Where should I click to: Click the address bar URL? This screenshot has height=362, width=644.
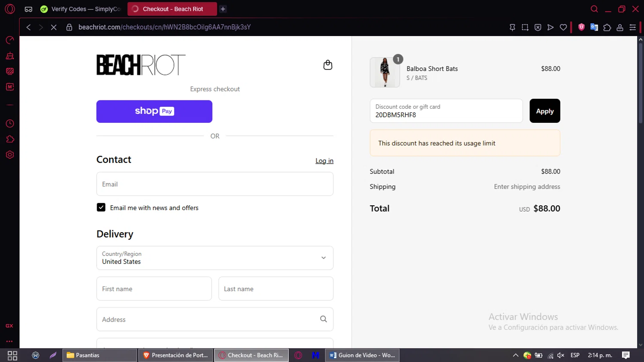[x=164, y=27]
